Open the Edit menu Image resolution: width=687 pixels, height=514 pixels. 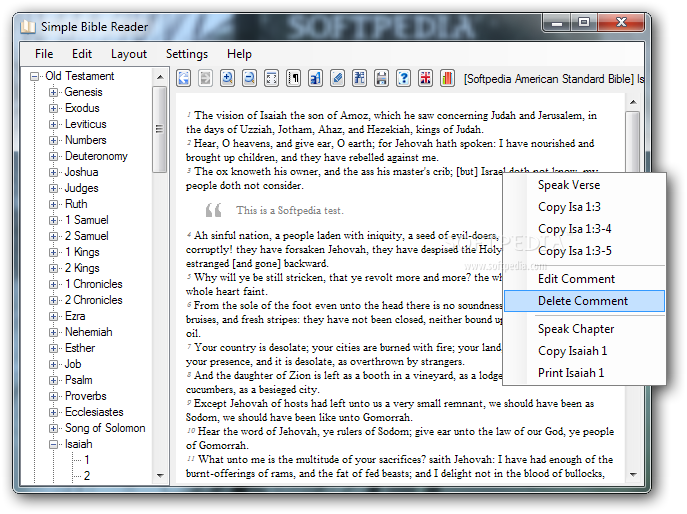(82, 54)
